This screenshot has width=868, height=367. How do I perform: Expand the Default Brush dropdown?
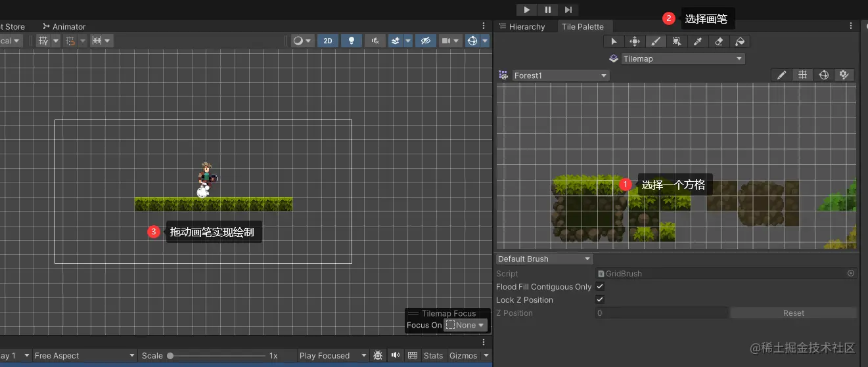[544, 259]
